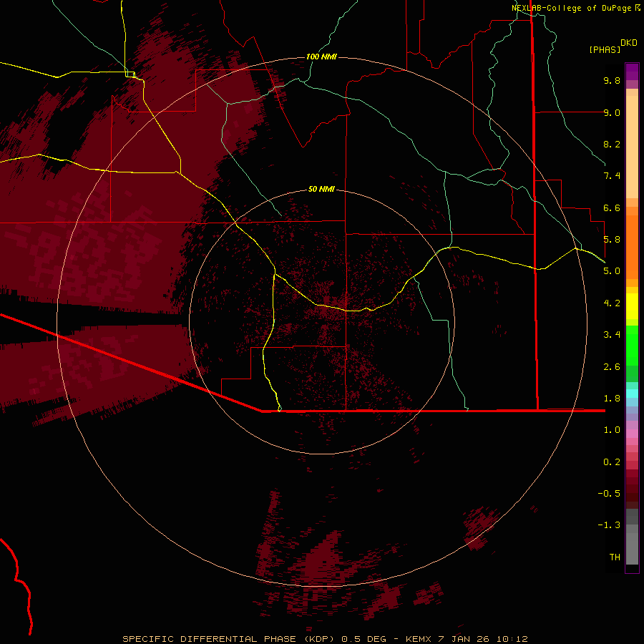This screenshot has height=644, width=644.
Task: Click the 5.0 value on the color scale
Action: (x=612, y=271)
